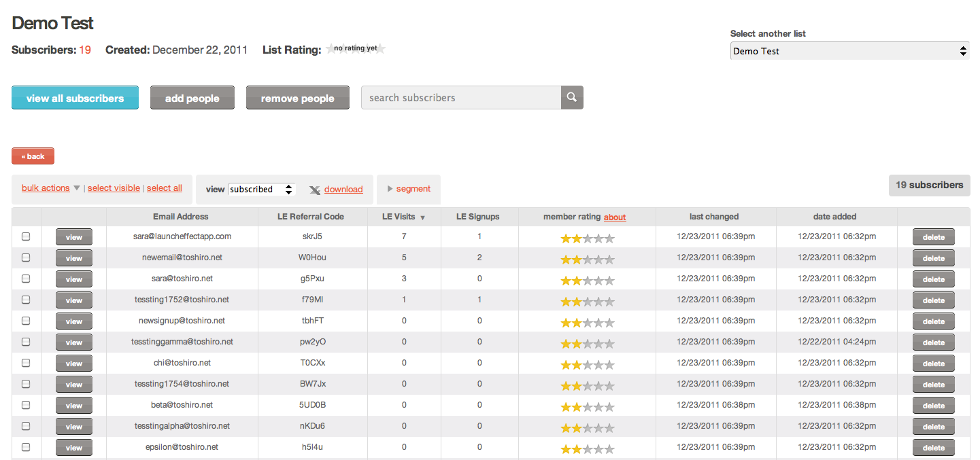Select the tesstinggamma@toshiro.net row checkbox
Viewport: 980px width, 460px height.
pos(26,342)
